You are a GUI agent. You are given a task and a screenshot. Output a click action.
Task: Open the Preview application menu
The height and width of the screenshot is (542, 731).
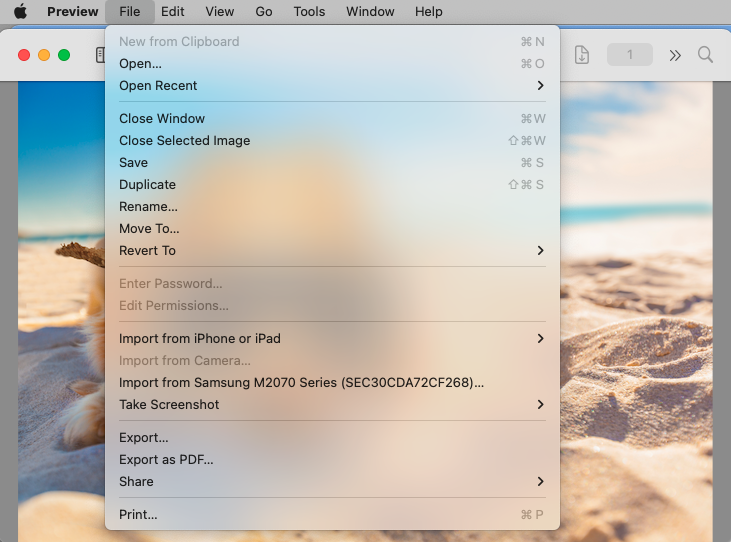coord(73,11)
